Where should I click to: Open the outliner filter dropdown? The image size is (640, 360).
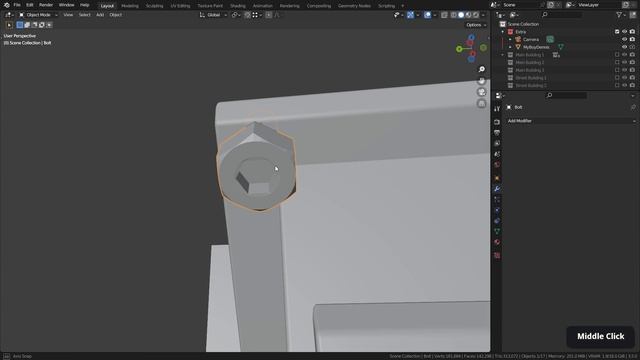click(621, 15)
